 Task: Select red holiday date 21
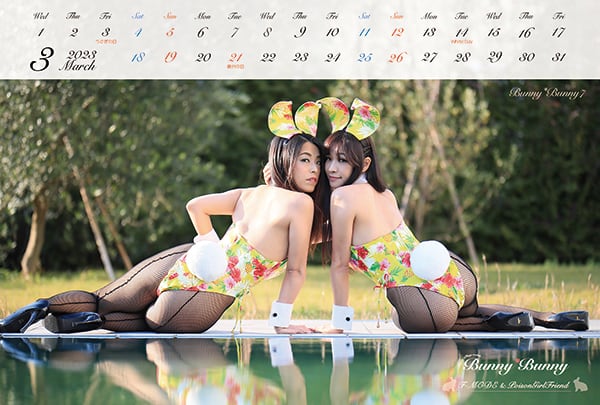(x=235, y=57)
